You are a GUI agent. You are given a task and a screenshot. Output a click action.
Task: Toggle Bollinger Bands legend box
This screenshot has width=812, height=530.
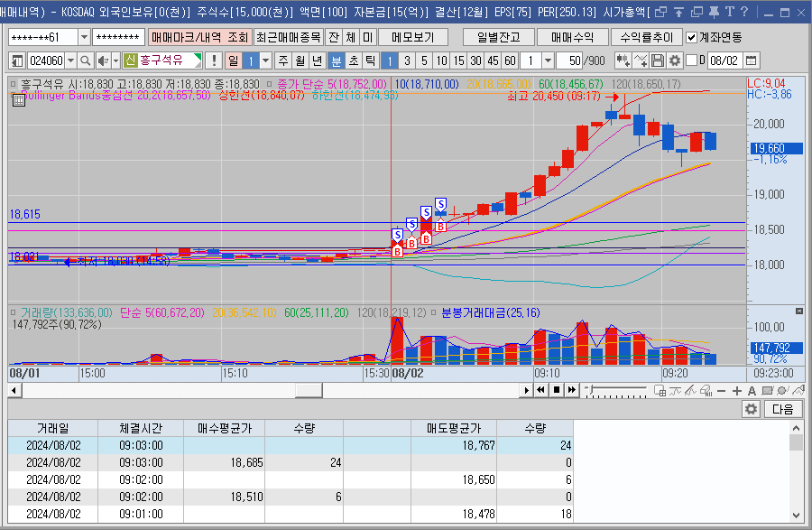click(x=14, y=94)
